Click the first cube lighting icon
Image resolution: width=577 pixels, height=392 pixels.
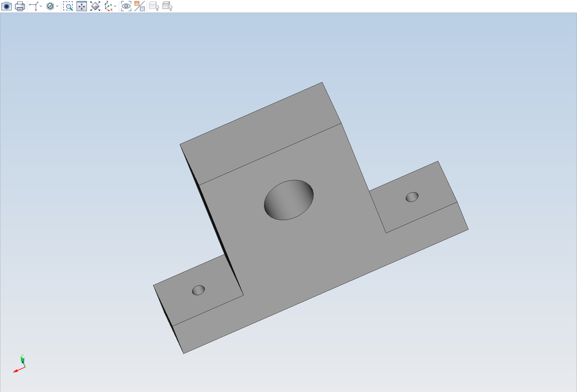[154, 6]
